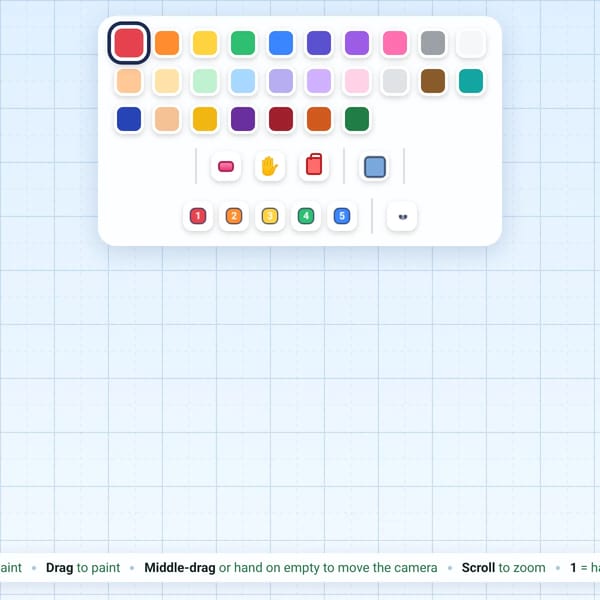The width and height of the screenshot is (600, 600).
Task: Pick the medium green color swatch
Action: (243, 43)
